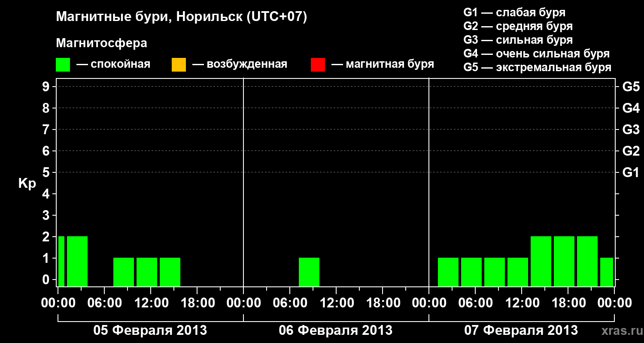
Task: Click the 'G5 — экстремальная буря' legend line
Action: coord(537,67)
